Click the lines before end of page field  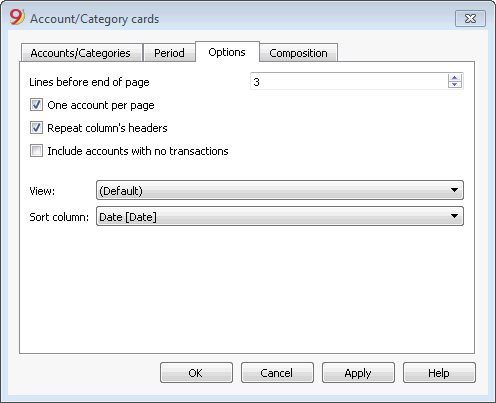click(349, 81)
